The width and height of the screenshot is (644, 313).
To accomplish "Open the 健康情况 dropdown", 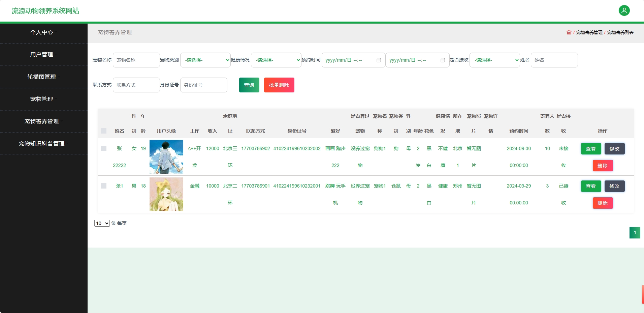I will [276, 60].
